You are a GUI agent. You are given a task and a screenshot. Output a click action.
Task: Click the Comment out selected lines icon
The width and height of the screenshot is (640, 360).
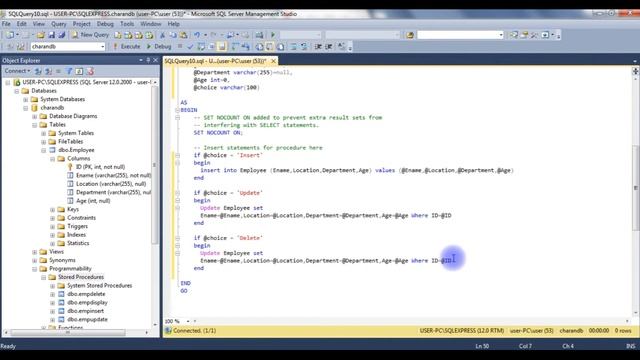tap(293, 47)
